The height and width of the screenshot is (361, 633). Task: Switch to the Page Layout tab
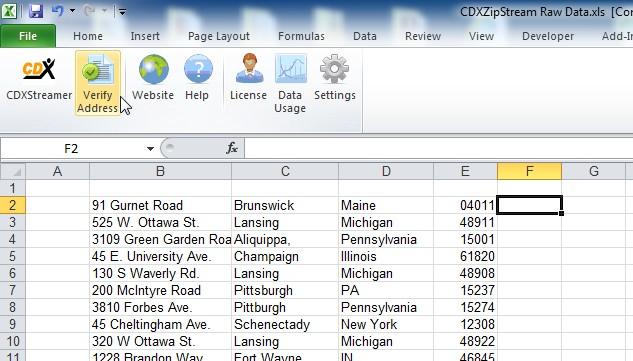coord(219,36)
